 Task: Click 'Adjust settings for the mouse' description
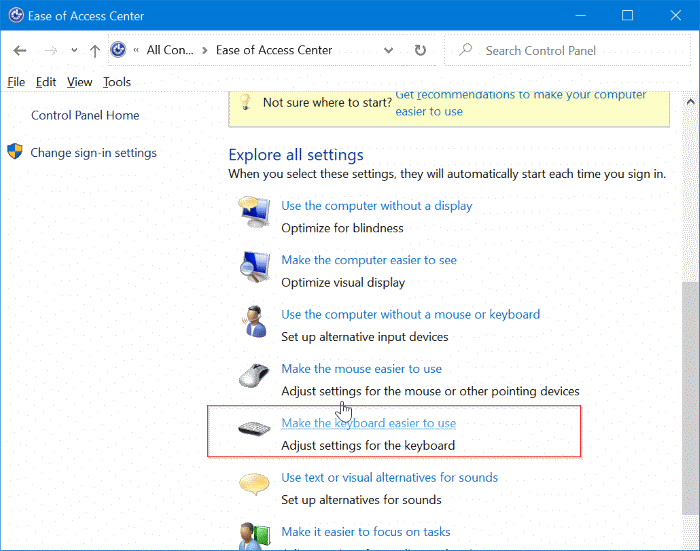(x=430, y=391)
